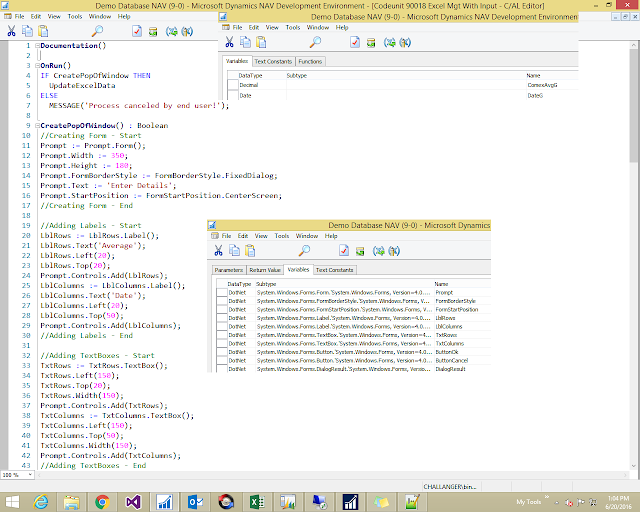Collapse the OnRun() code section

coord(37,66)
